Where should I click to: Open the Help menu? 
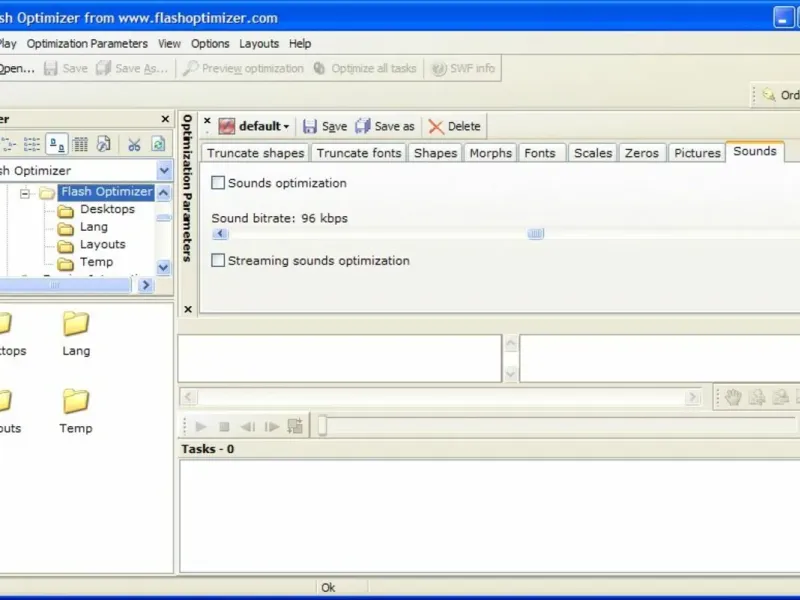(300, 44)
